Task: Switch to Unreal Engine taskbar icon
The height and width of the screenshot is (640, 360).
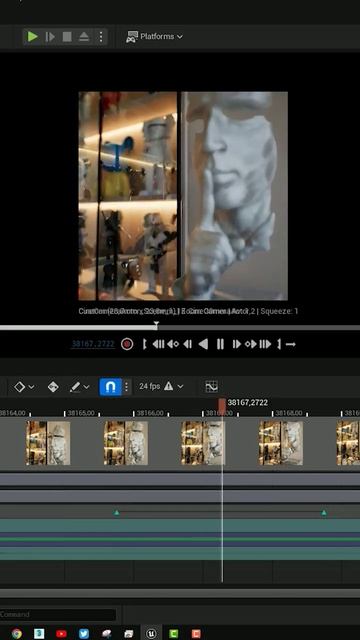Action: [x=151, y=633]
